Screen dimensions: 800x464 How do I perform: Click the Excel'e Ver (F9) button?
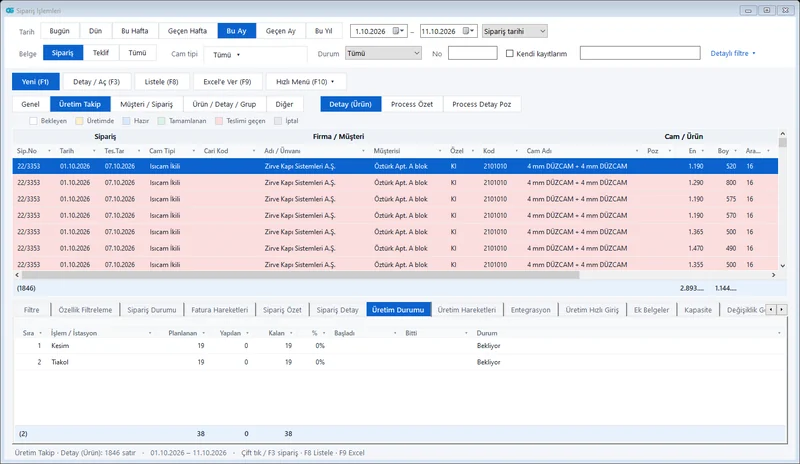(x=227, y=82)
